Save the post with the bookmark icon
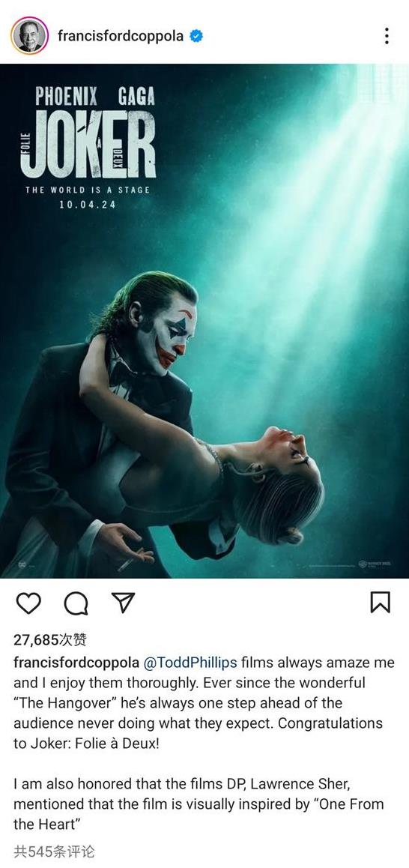This screenshot has width=409, height=868. tap(381, 603)
